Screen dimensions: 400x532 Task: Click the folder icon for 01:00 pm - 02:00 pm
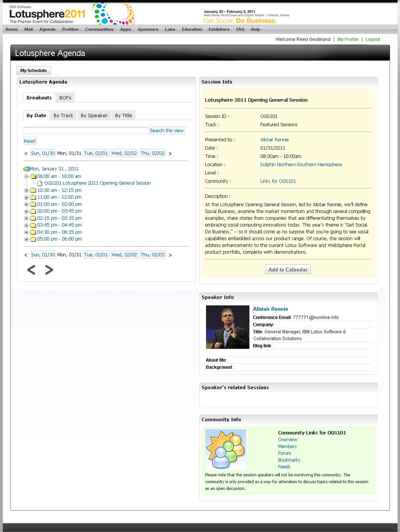coord(33,204)
